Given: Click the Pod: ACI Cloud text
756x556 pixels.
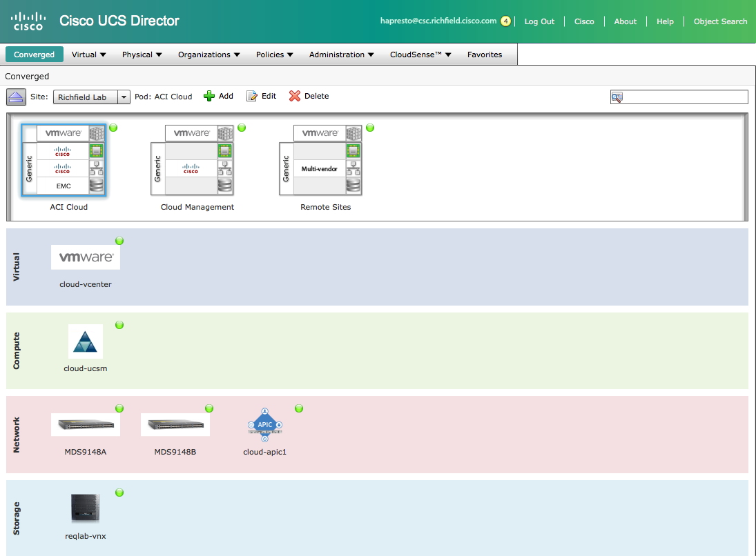Looking at the screenshot, I should (x=163, y=97).
